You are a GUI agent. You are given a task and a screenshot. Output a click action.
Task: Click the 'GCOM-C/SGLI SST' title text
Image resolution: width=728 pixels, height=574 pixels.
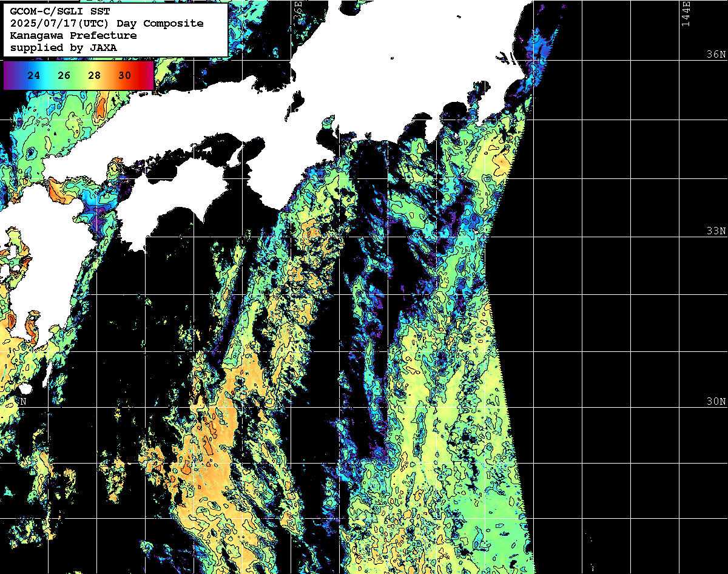pos(60,12)
